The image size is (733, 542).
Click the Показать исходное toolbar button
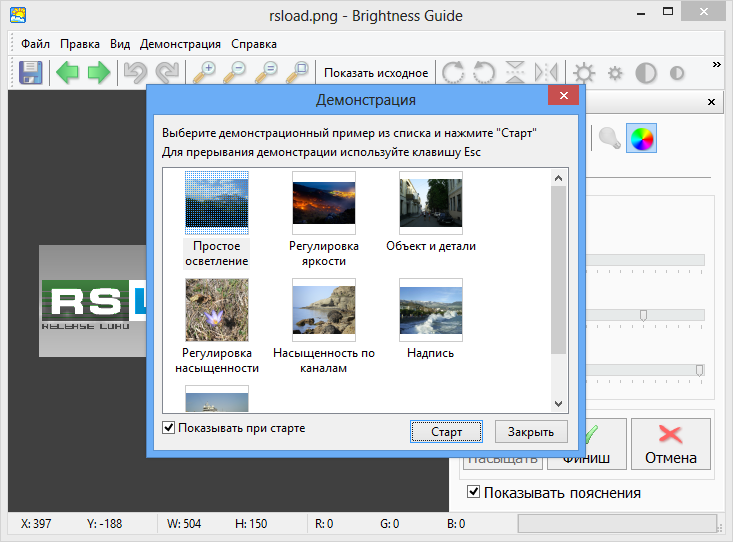[x=376, y=73]
